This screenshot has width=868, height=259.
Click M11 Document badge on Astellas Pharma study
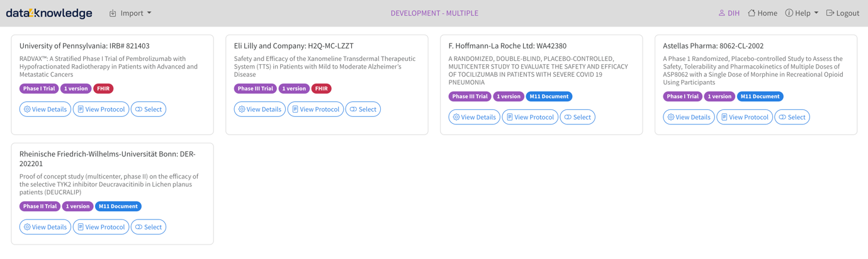click(x=760, y=97)
